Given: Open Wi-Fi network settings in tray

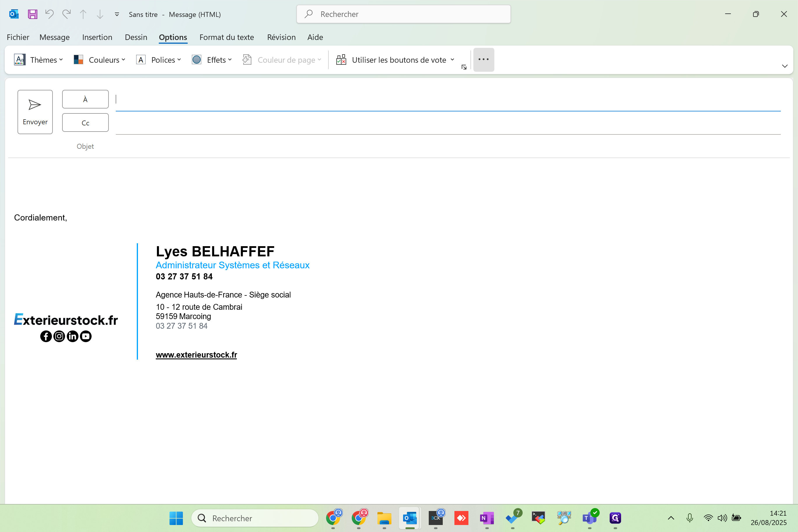Looking at the screenshot, I should [x=708, y=518].
